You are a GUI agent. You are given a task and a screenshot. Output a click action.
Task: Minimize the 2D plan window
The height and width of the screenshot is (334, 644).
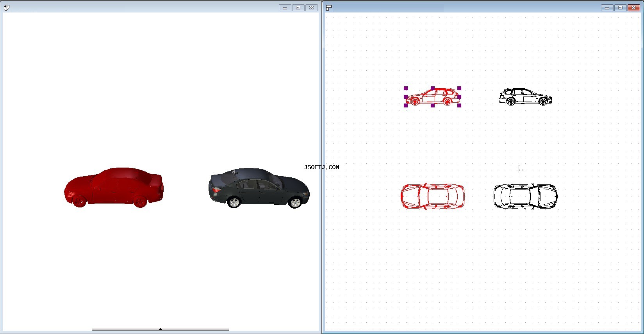pos(607,8)
